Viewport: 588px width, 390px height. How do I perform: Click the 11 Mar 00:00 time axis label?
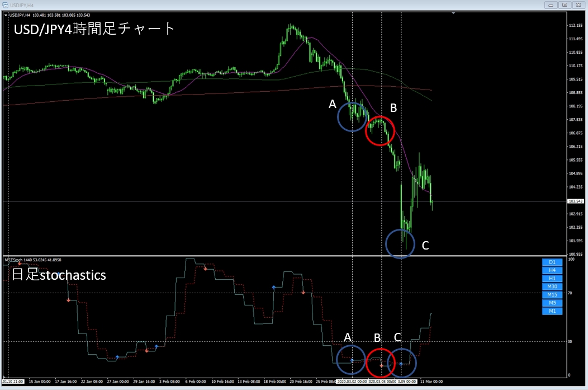pos(431,382)
